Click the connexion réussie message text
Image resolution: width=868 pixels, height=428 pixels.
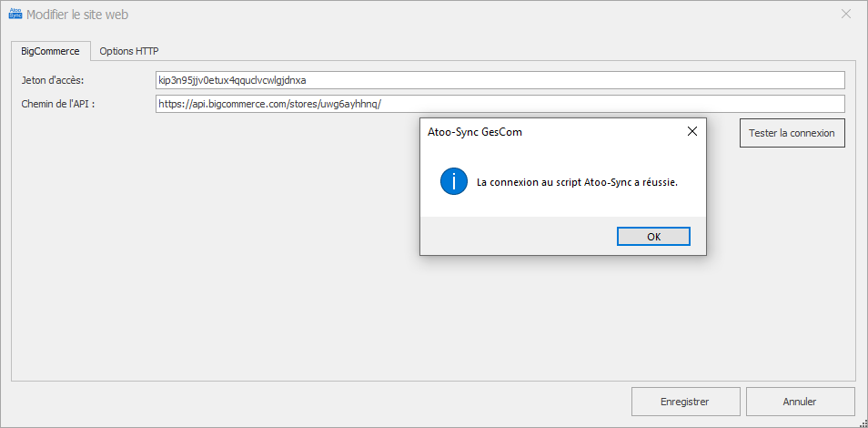point(577,182)
